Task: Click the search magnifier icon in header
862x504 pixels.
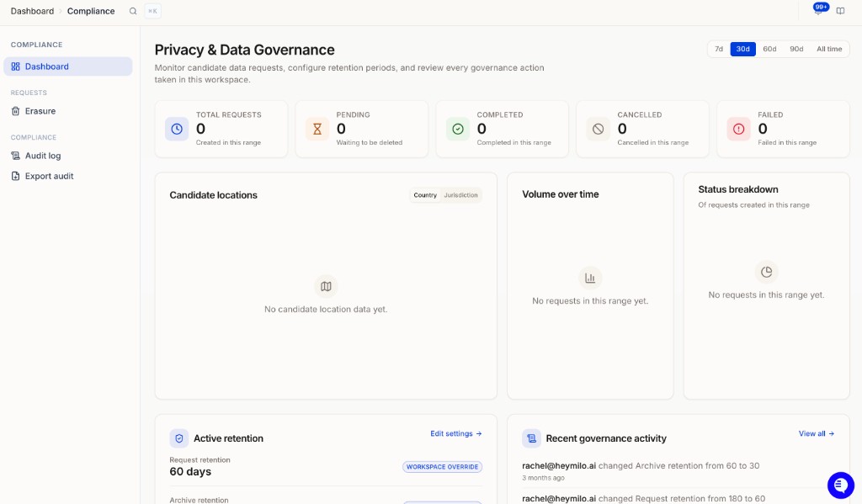Action: coord(133,11)
